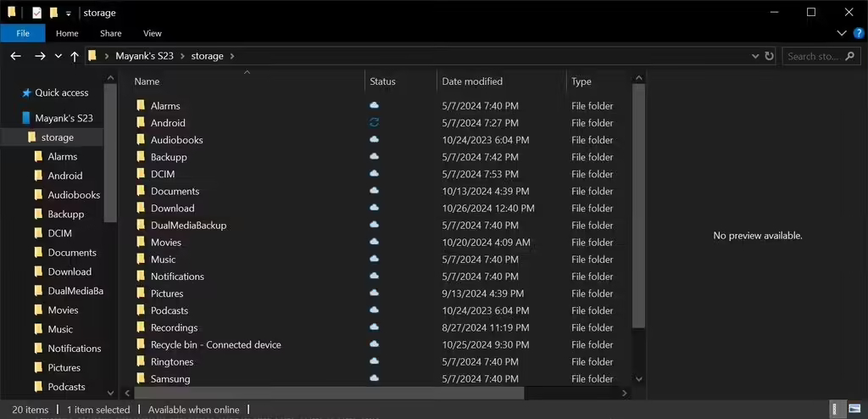This screenshot has width=868, height=419.
Task: Expand the ribbon with the chevron
Action: pos(842,33)
